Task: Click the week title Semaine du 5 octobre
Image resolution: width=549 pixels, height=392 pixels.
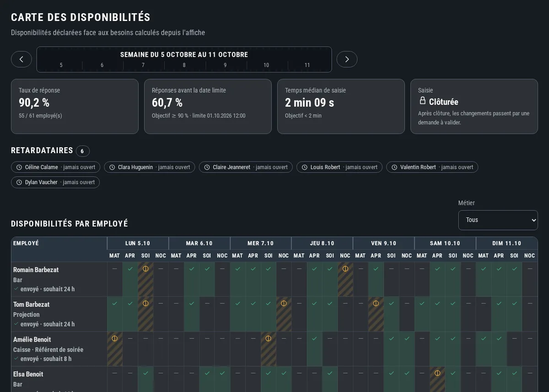Action: (184, 55)
